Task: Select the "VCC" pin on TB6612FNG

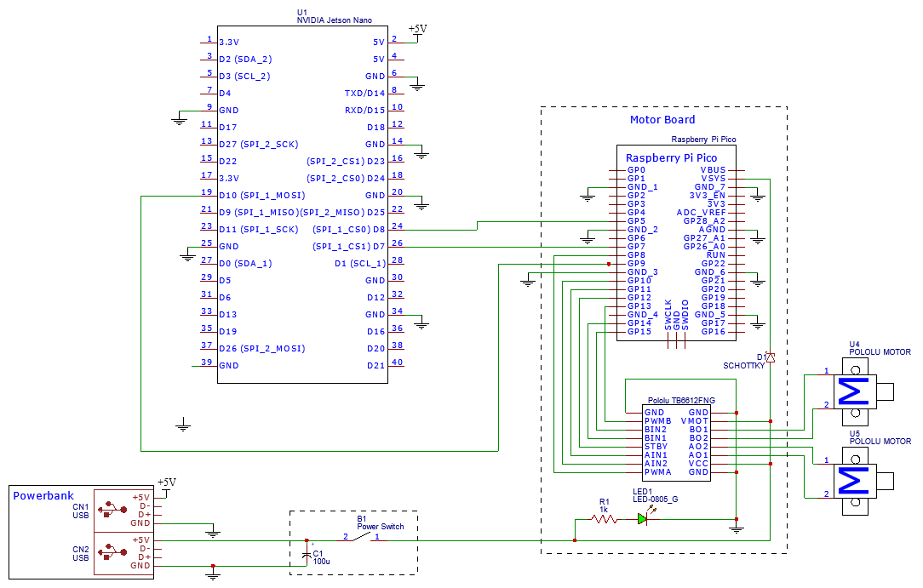Action: [x=699, y=464]
